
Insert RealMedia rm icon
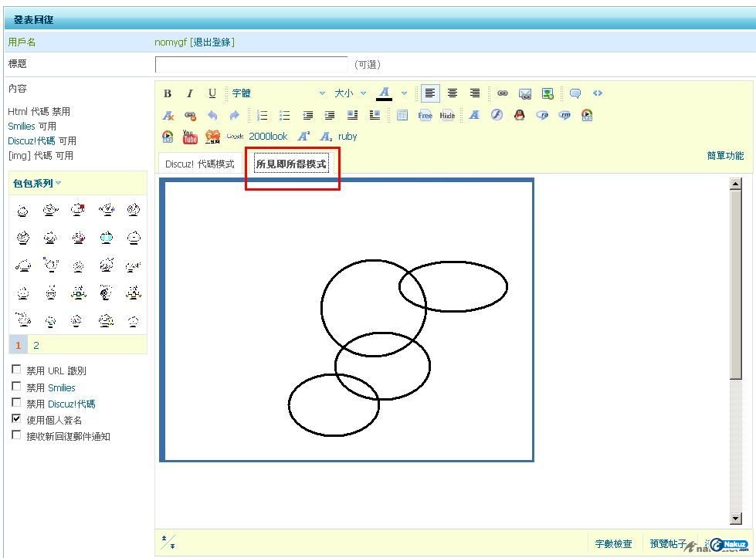click(565, 115)
